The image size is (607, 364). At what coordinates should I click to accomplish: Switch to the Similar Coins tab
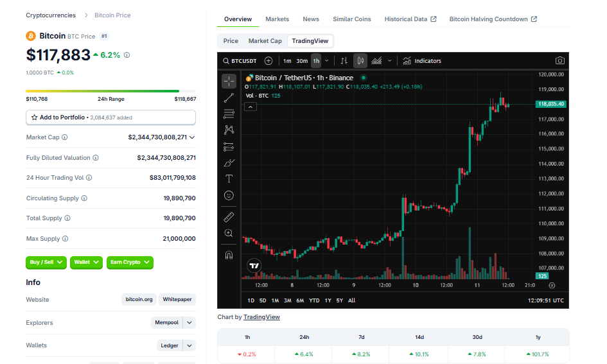(352, 19)
